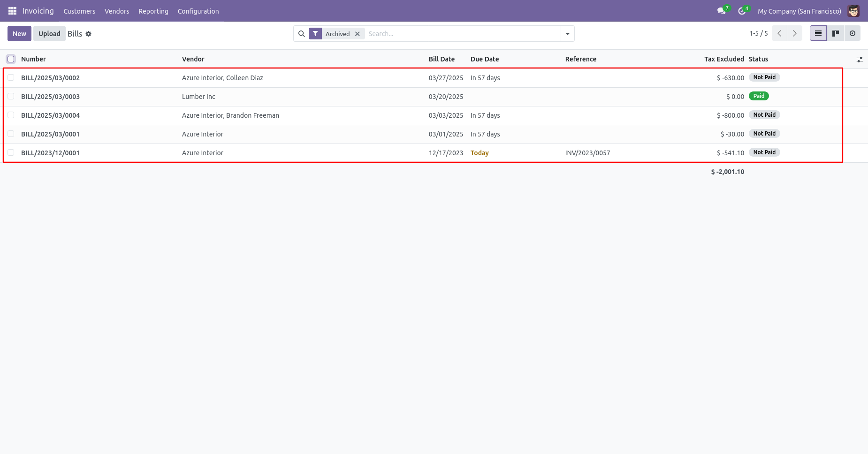The width and height of the screenshot is (868, 454).
Task: Select checkbox for BILL/2023/12/0001
Action: 11,152
